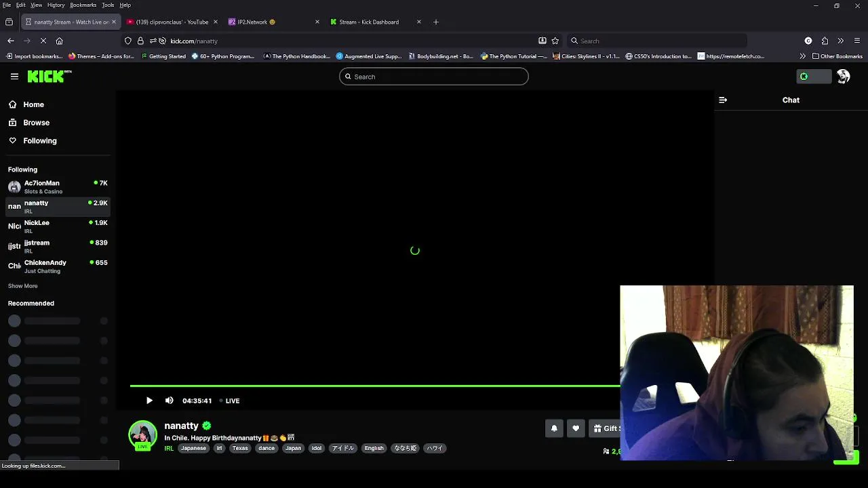
Task: Open the Kick sidebar hamburger menu
Action: pos(14,77)
